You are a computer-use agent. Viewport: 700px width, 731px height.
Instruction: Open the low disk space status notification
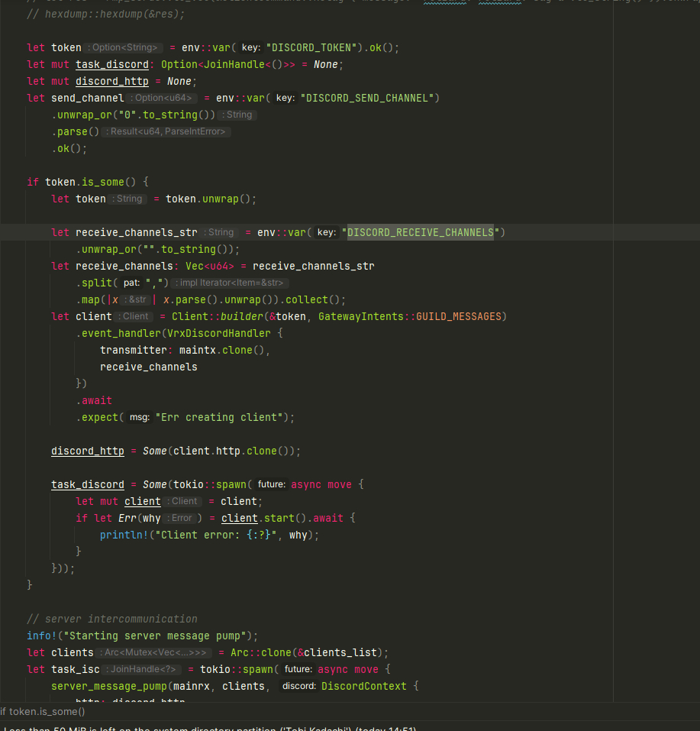[x=206, y=728]
